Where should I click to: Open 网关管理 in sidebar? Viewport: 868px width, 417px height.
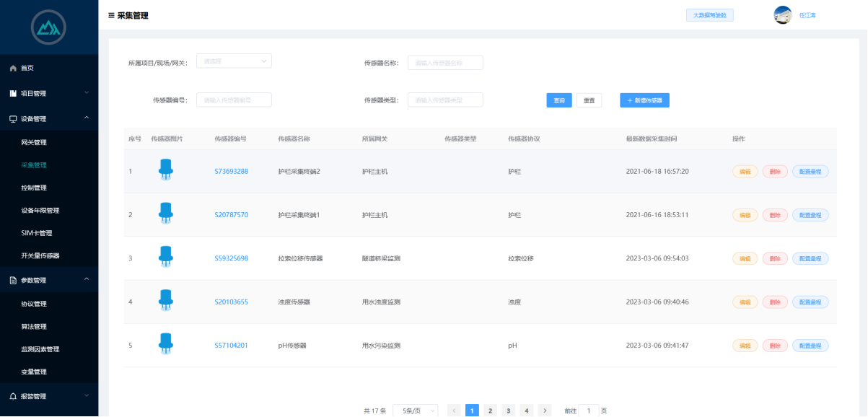pyautogui.click(x=34, y=142)
